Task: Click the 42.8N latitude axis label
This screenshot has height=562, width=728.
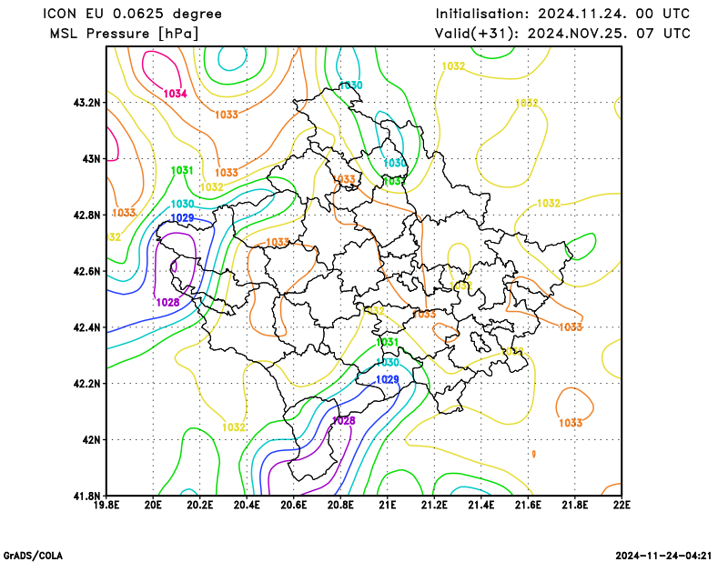Action: (86, 215)
